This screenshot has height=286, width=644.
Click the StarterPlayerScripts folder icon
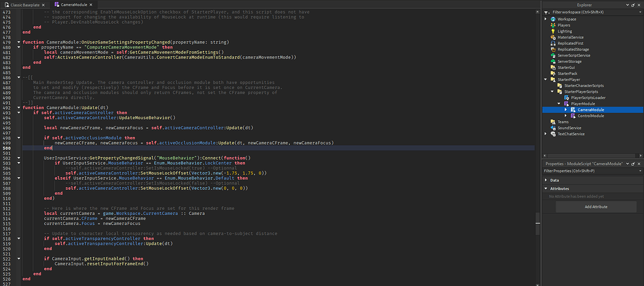coord(560,92)
